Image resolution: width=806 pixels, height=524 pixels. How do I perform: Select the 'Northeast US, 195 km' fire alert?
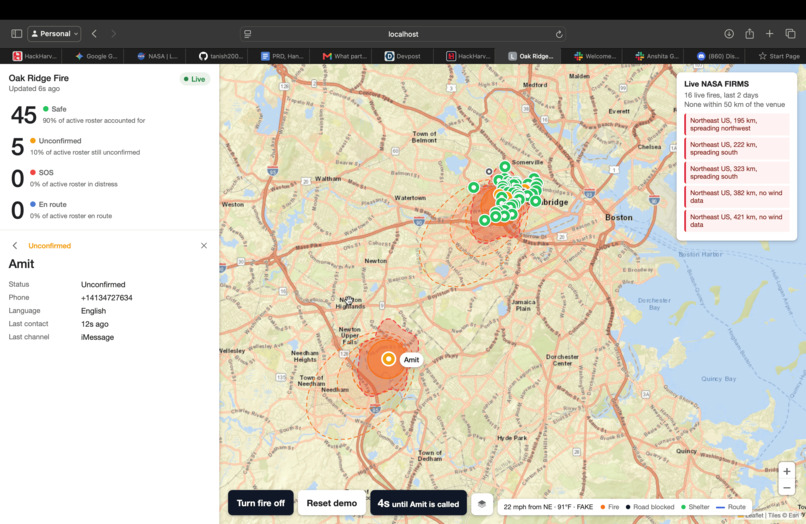(x=737, y=124)
